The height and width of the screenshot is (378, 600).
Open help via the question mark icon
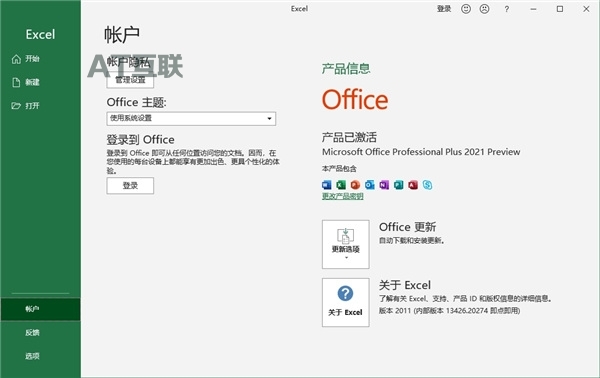(x=507, y=9)
